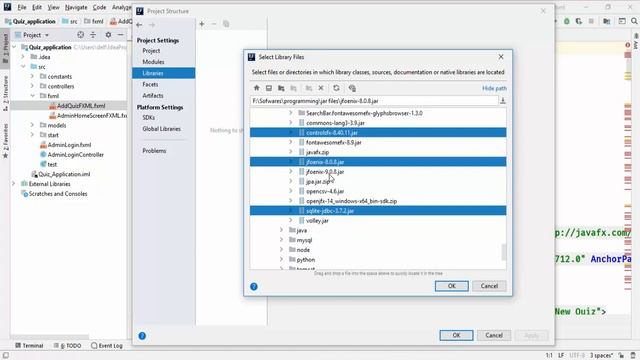640x360 pixels.
Task: Expand the constants package in Project tree
Action: [33, 76]
